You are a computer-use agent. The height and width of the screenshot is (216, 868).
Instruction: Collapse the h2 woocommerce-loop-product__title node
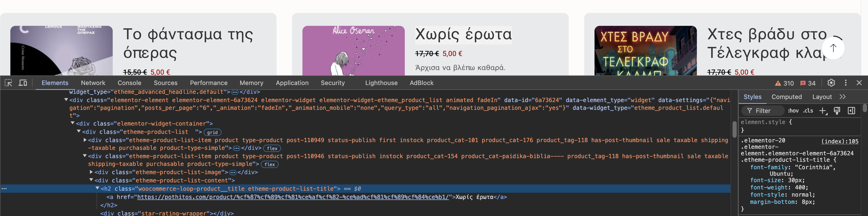point(97,188)
